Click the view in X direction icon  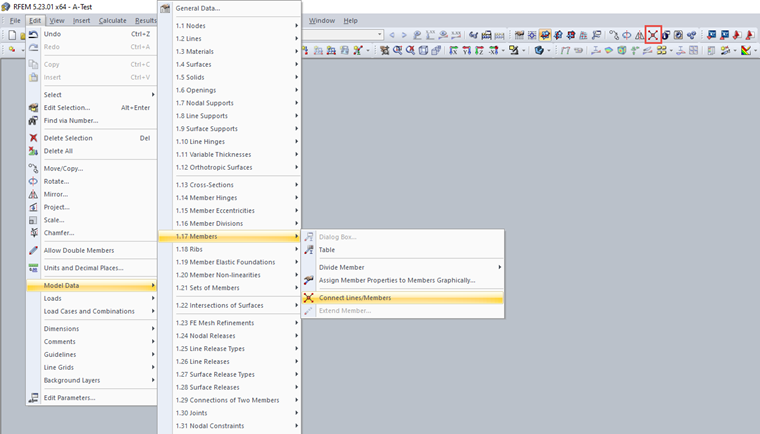[x=453, y=50]
